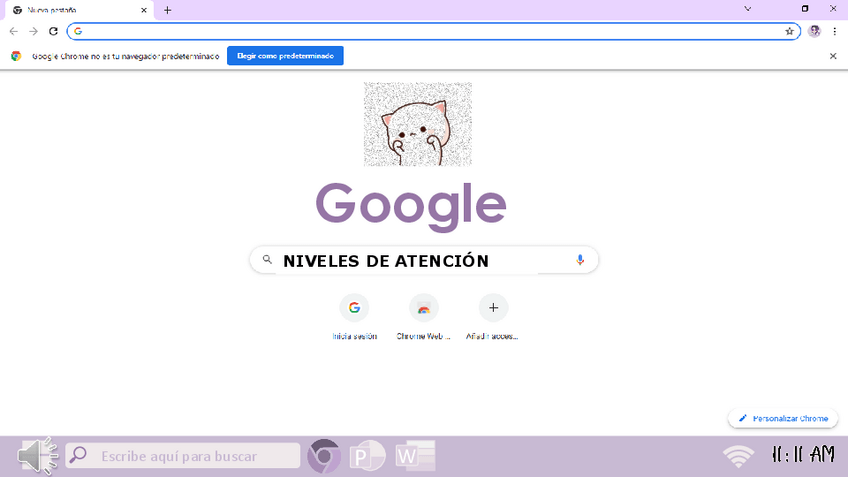The height and width of the screenshot is (477, 848).
Task: Reload the page with refresh icon
Action: click(x=53, y=31)
